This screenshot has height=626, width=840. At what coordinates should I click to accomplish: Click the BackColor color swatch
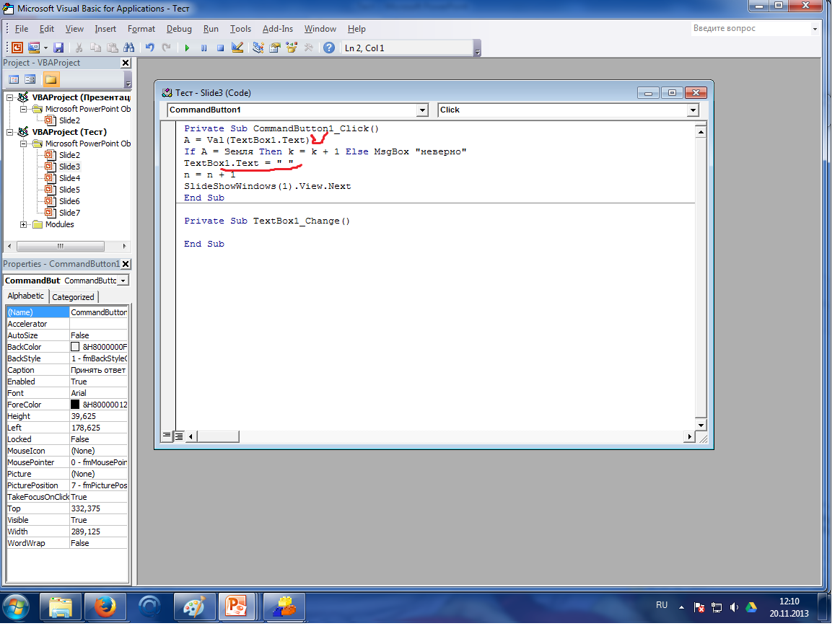coord(75,347)
